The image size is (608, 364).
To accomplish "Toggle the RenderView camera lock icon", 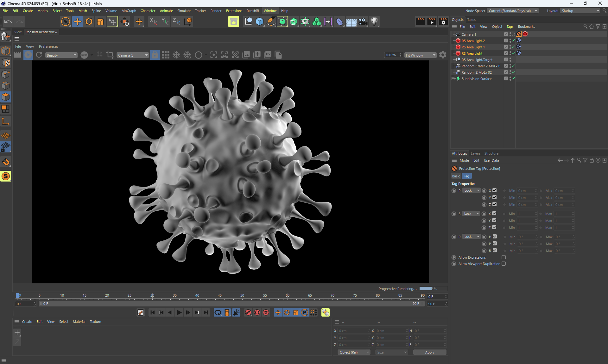I will point(155,55).
